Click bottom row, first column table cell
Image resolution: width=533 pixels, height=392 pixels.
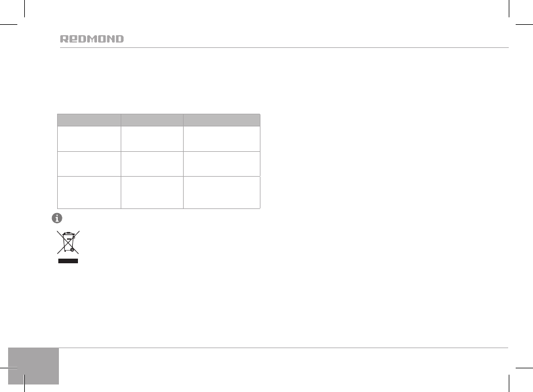point(89,192)
